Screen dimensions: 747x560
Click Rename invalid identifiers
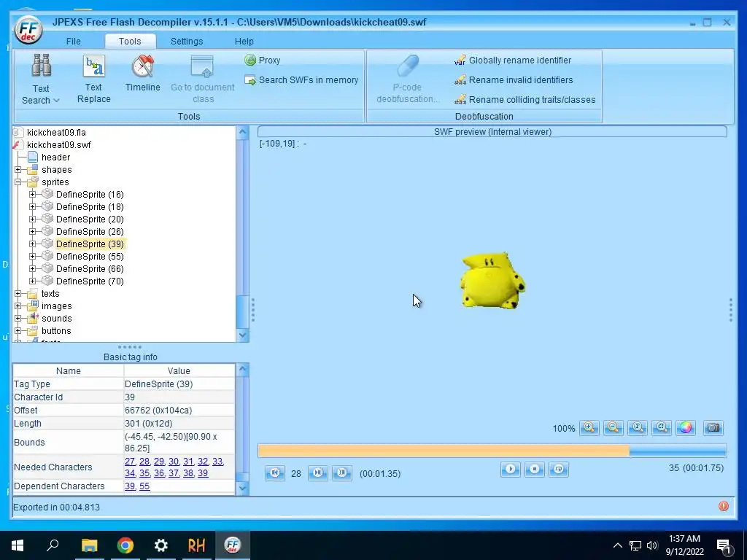(514, 80)
